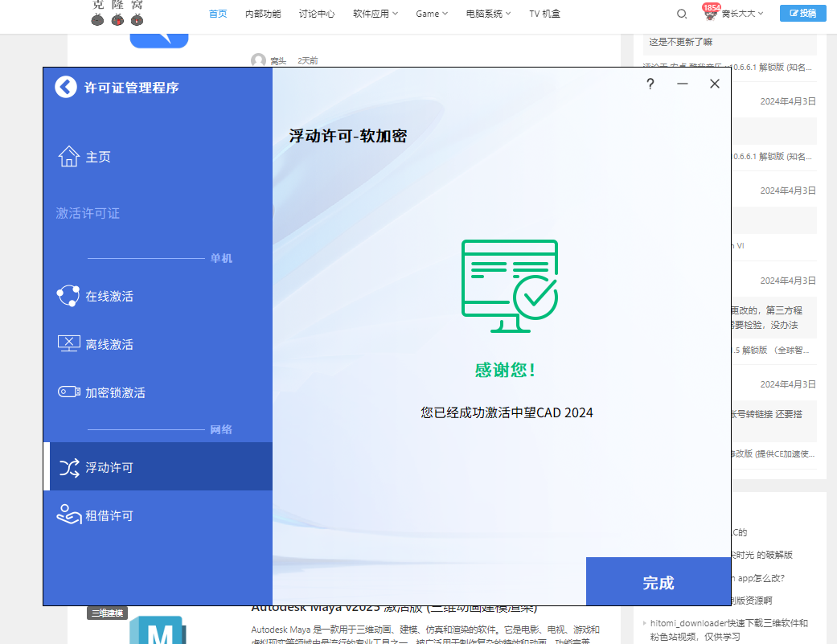Click the user avatar with 1854 badge
The image size is (837, 644).
(x=711, y=12)
